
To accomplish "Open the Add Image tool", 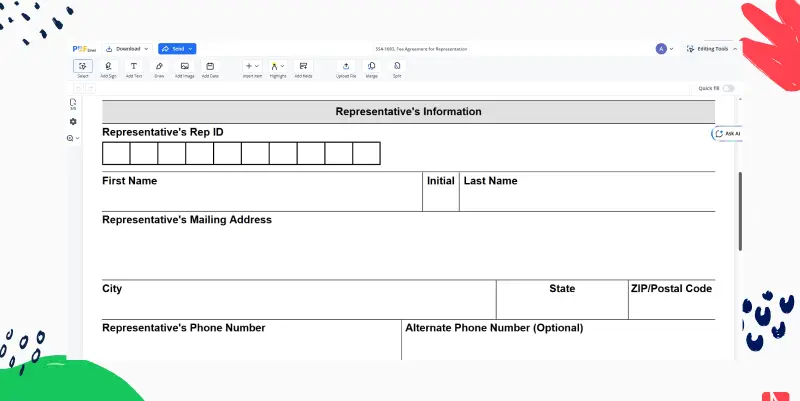I will click(185, 69).
